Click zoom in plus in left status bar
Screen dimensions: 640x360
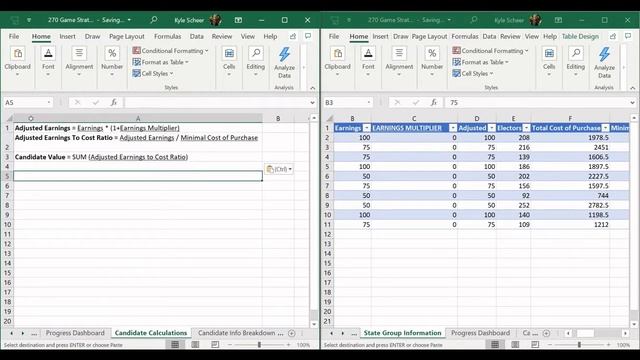pyautogui.click(x=288, y=345)
